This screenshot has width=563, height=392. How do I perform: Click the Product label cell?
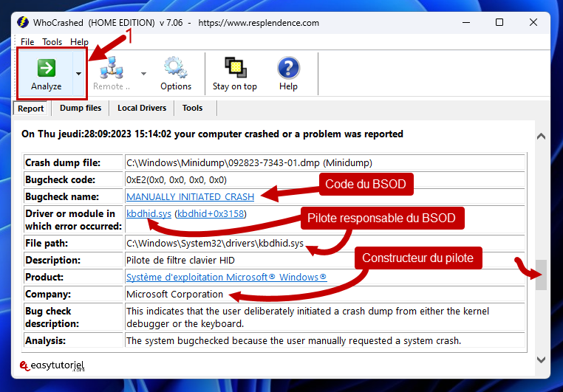[x=74, y=278]
